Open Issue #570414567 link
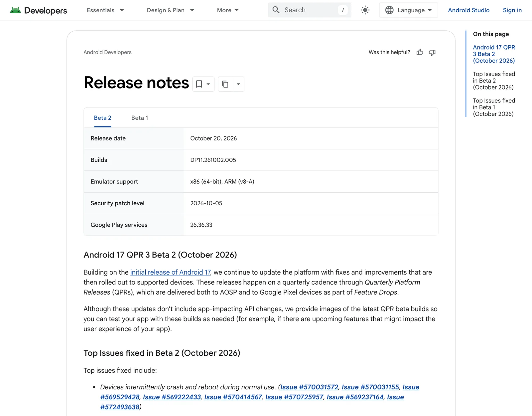 (x=233, y=397)
